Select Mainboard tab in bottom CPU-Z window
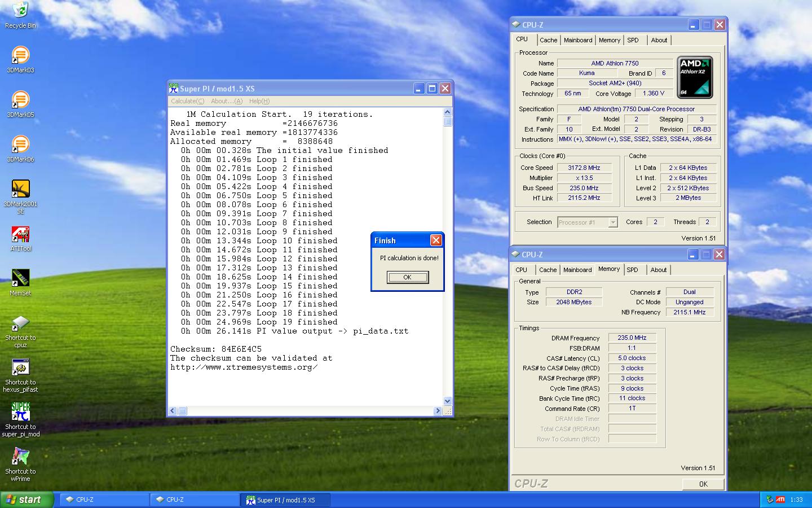This screenshot has width=812, height=508. [577, 270]
